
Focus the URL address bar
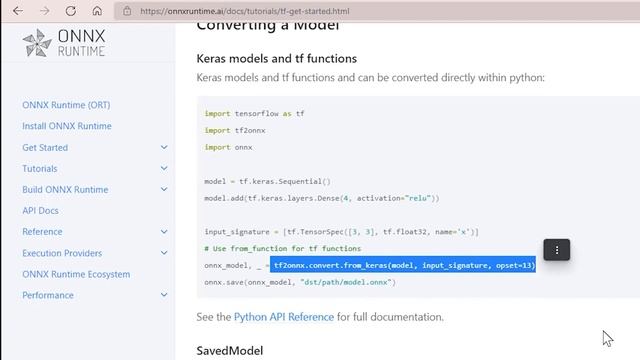click(x=376, y=11)
